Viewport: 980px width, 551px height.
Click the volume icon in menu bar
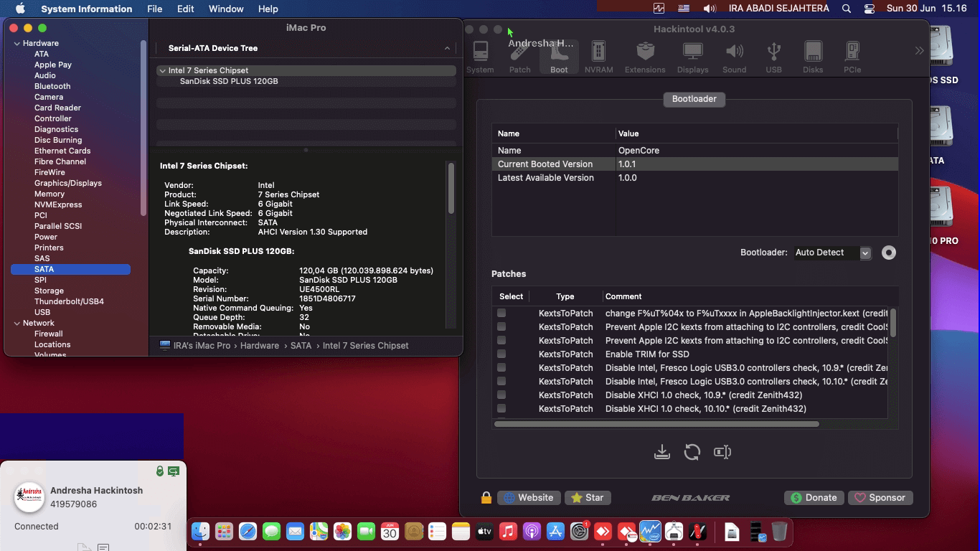pyautogui.click(x=710, y=9)
